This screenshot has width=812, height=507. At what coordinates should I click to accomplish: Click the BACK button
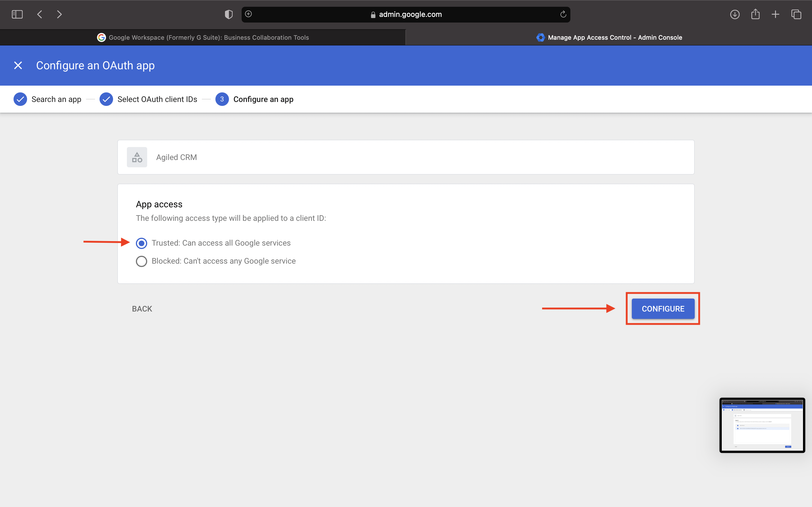pos(142,309)
